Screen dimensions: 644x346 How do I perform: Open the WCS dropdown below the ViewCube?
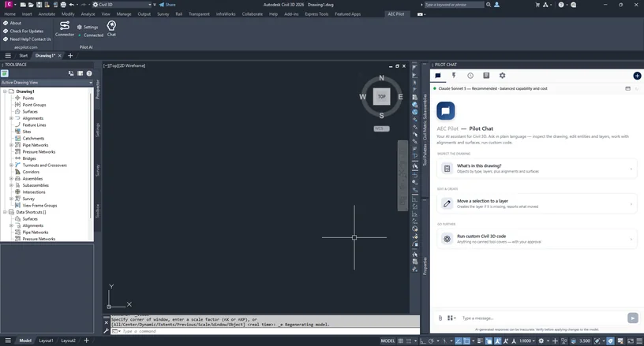pyautogui.click(x=381, y=128)
